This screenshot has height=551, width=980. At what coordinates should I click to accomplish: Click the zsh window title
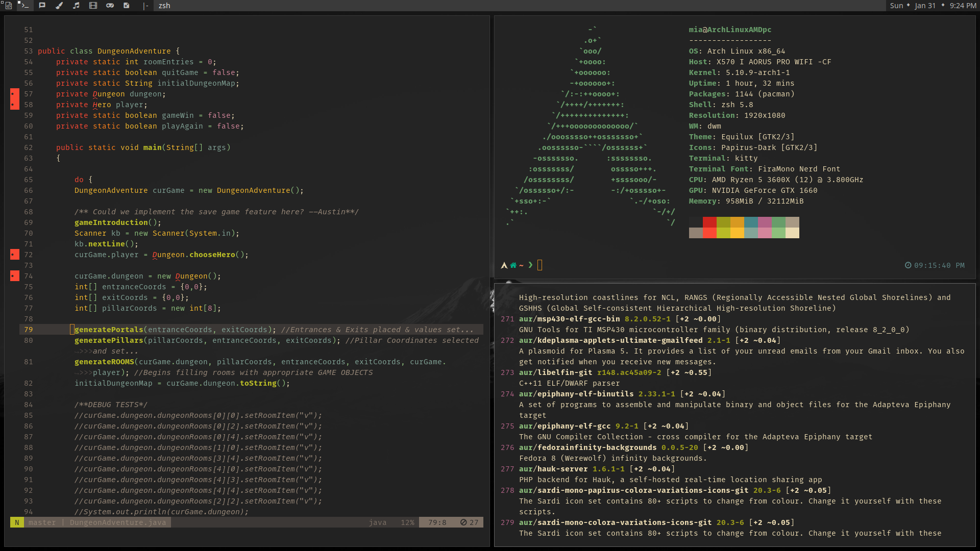coord(164,6)
